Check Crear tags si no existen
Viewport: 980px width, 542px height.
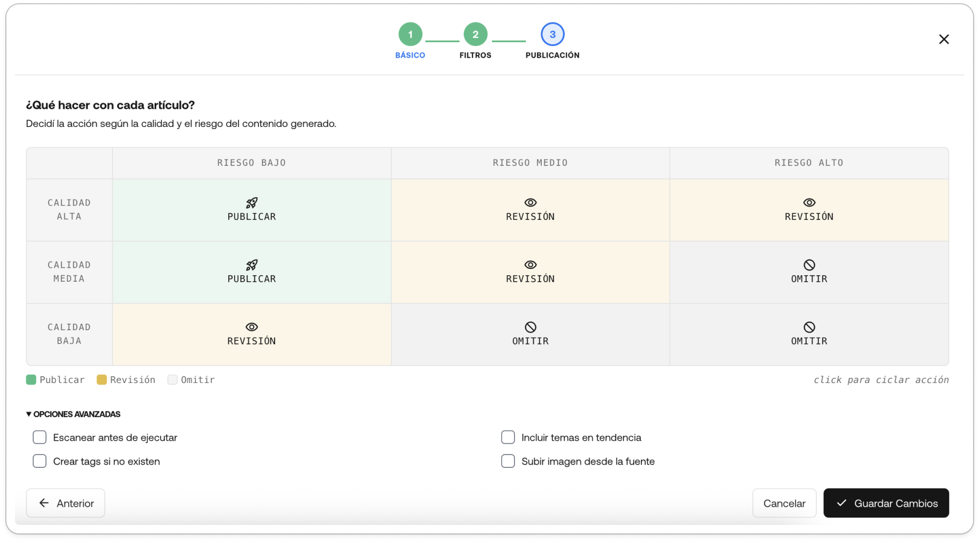coord(39,461)
